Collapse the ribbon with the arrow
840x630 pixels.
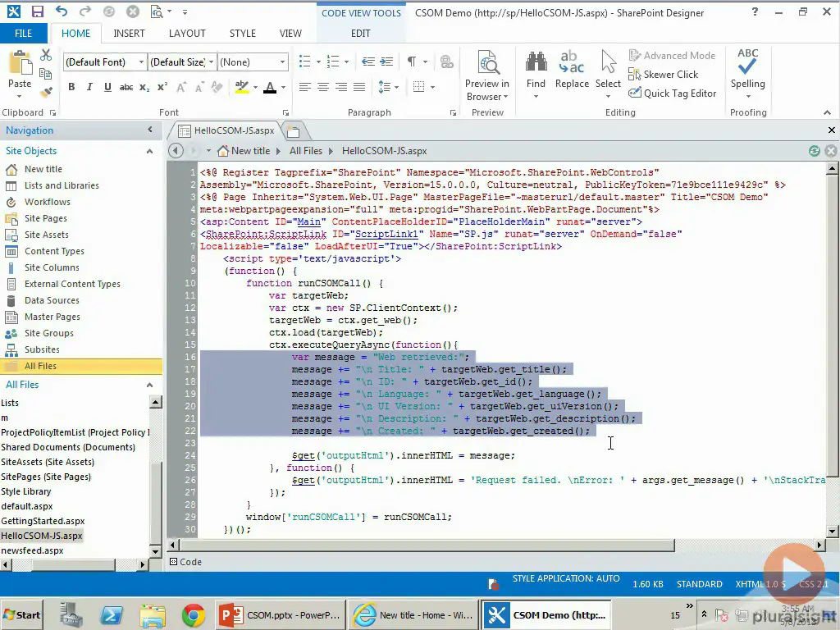coord(827,112)
